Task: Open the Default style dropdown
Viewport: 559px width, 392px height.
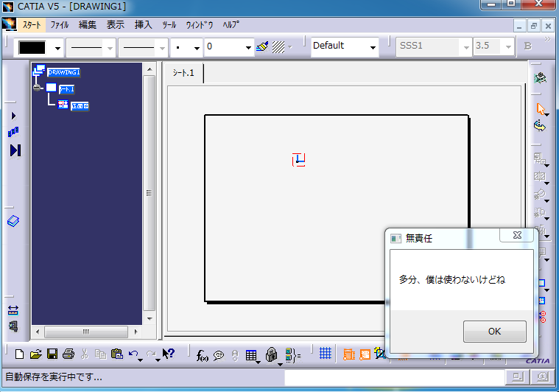Action: point(373,47)
